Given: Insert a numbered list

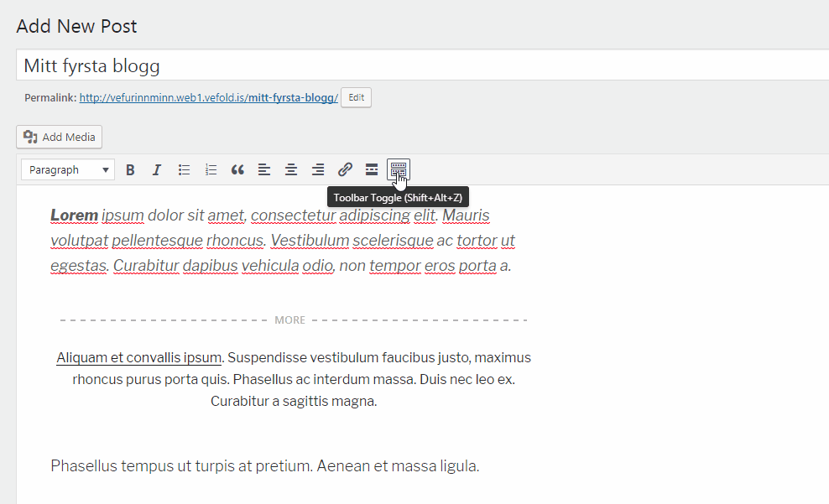Looking at the screenshot, I should [x=211, y=170].
